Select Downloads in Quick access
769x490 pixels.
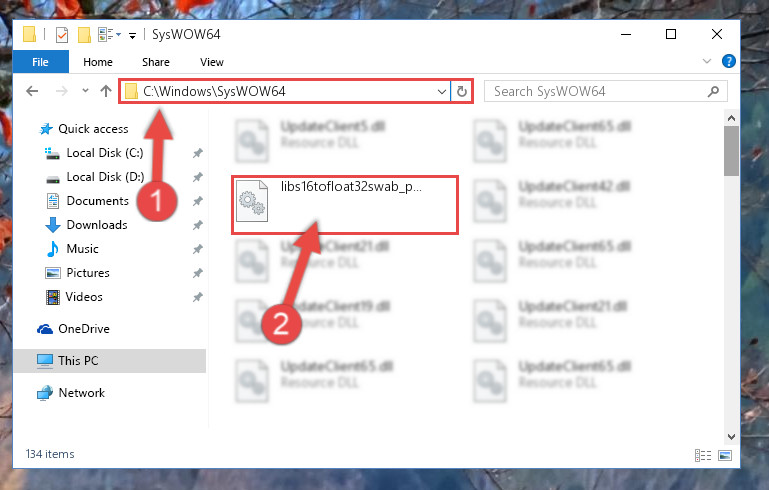pos(97,225)
